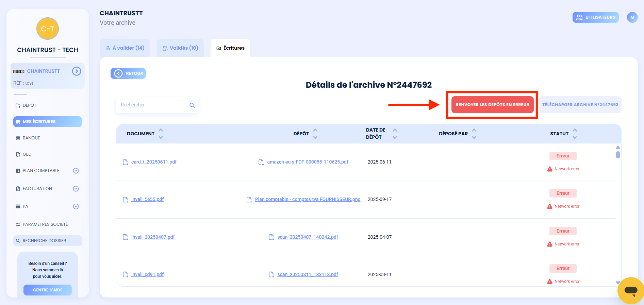Expand the PA sidebar chevron
Viewport: 644px width, 305px height.
pos(76,206)
